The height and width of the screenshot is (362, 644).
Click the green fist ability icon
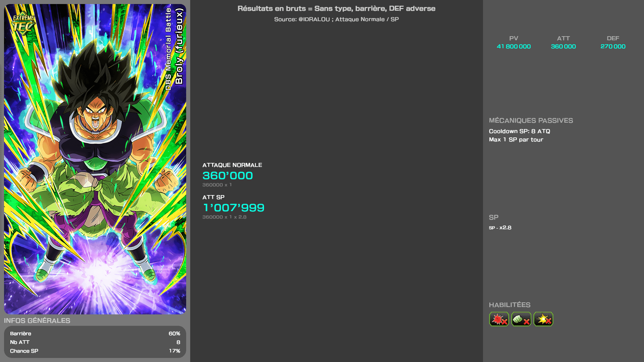pyautogui.click(x=521, y=319)
